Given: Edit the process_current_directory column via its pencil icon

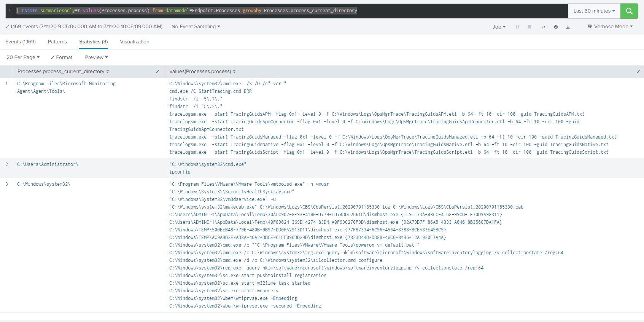Looking at the screenshot, I should tap(157, 72).
